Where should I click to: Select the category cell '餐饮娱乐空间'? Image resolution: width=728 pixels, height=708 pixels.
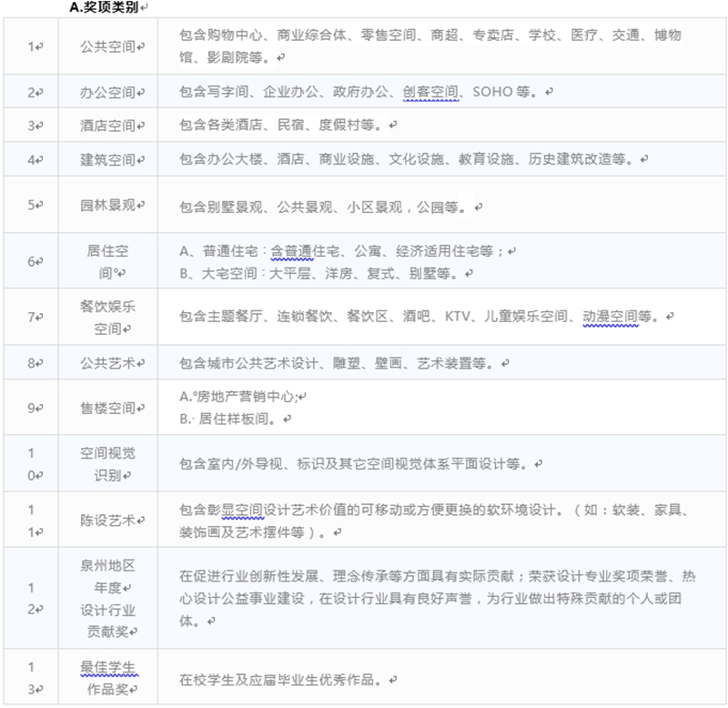coord(107,318)
